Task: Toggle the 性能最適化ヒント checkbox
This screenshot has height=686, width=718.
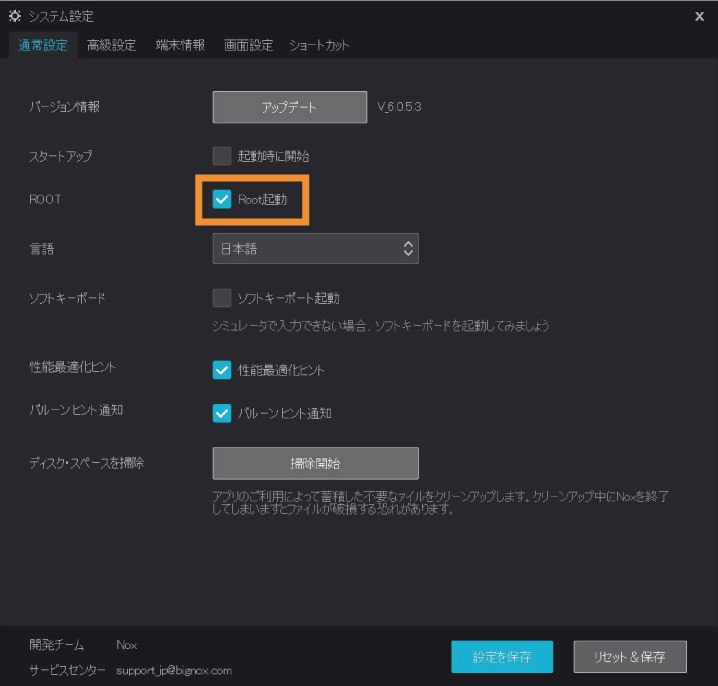Action: (x=222, y=370)
